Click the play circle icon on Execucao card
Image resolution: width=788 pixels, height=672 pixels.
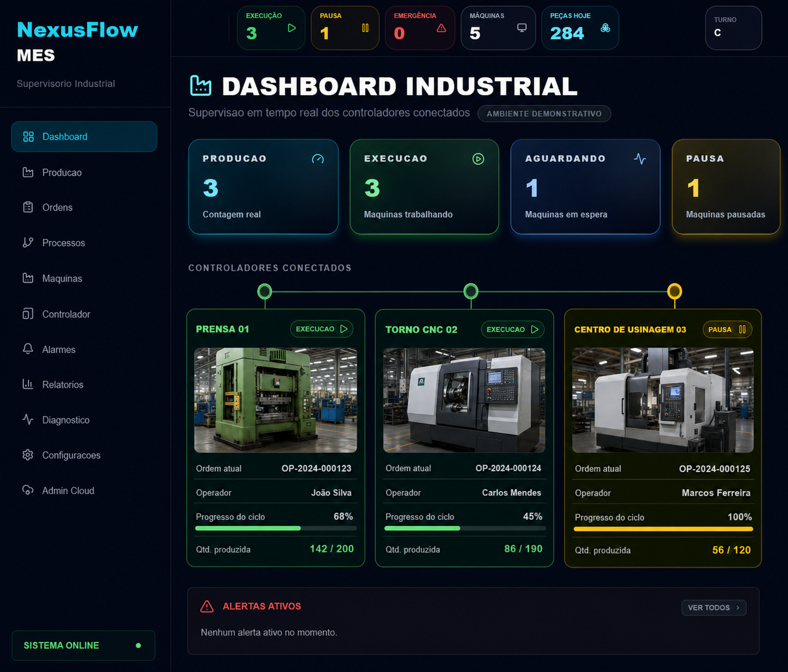click(x=478, y=159)
